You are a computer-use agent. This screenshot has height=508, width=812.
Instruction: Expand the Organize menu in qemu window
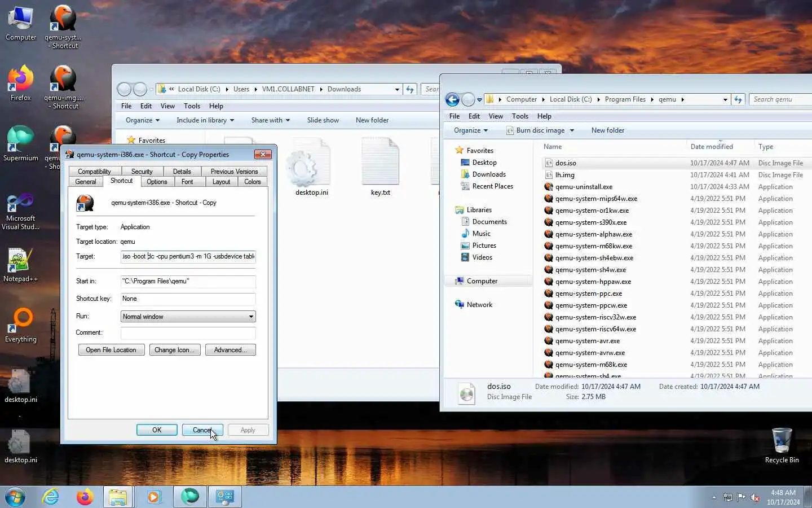click(470, 130)
